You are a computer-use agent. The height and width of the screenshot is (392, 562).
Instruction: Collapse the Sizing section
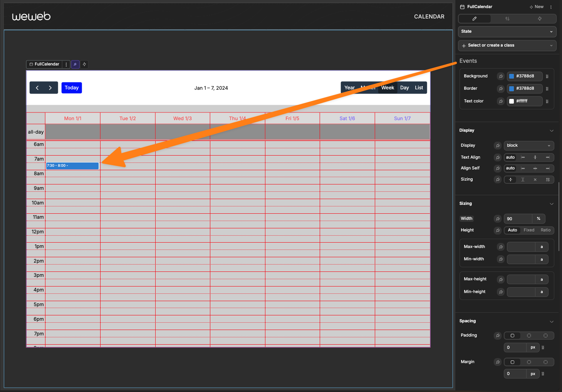[551, 204]
